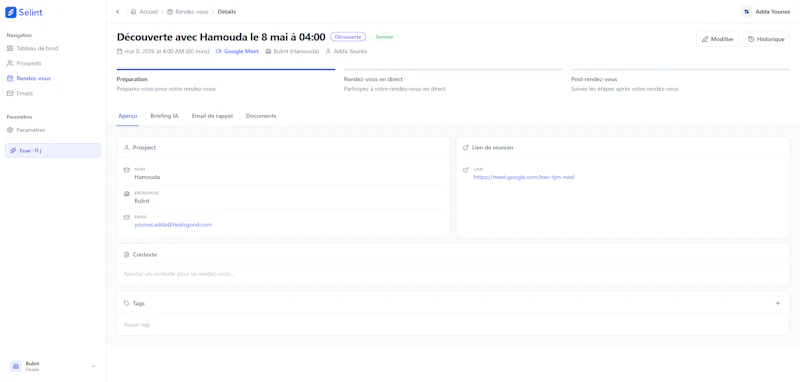Click the Email envelope icon in Prospect card
The height and width of the screenshot is (382, 800).
[x=127, y=217]
